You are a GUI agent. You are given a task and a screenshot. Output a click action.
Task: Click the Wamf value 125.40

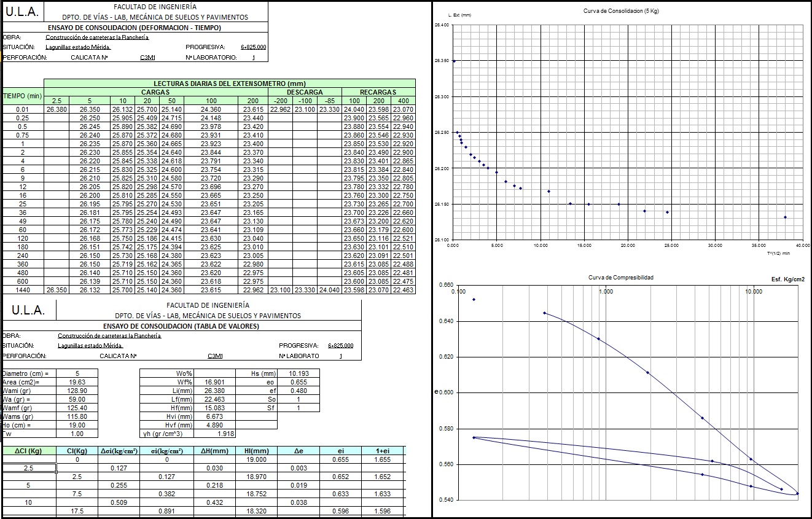click(77, 408)
